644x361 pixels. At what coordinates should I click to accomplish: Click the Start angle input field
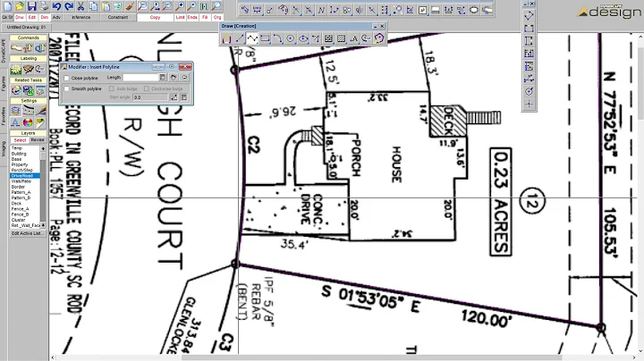(x=150, y=97)
